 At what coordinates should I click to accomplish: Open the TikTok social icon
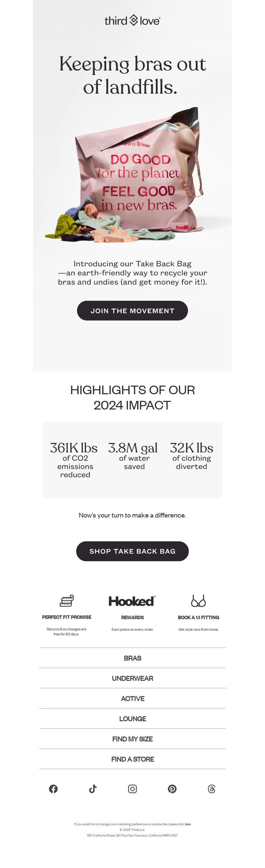pos(93,789)
